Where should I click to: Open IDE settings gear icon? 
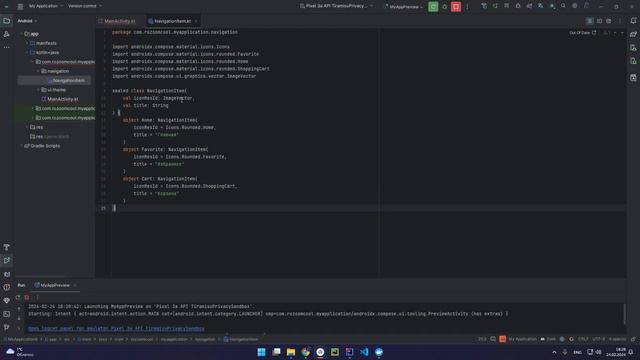575,6
